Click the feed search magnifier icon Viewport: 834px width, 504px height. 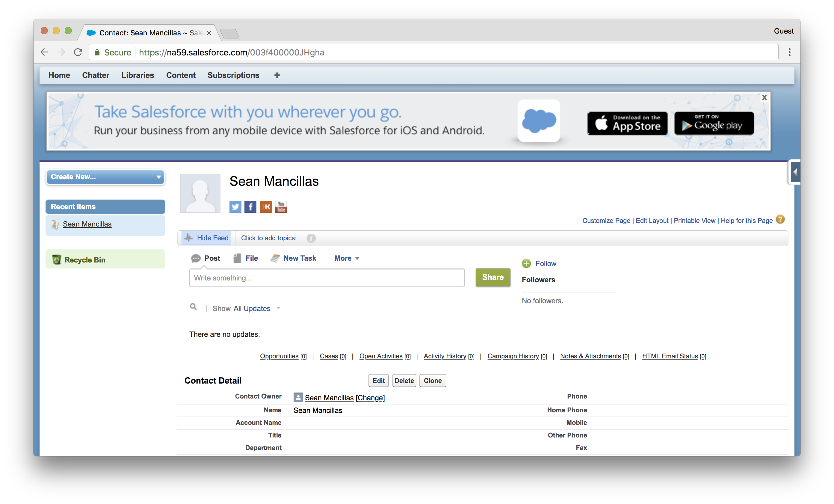[193, 307]
